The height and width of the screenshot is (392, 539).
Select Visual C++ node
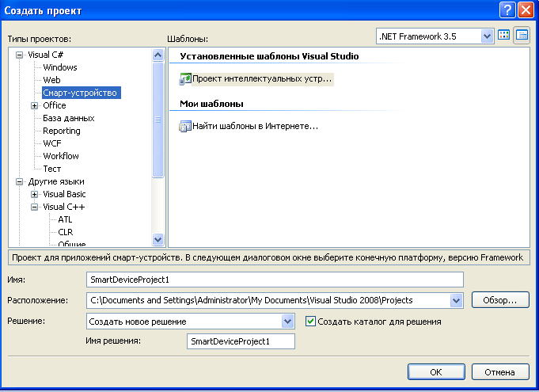(x=63, y=207)
